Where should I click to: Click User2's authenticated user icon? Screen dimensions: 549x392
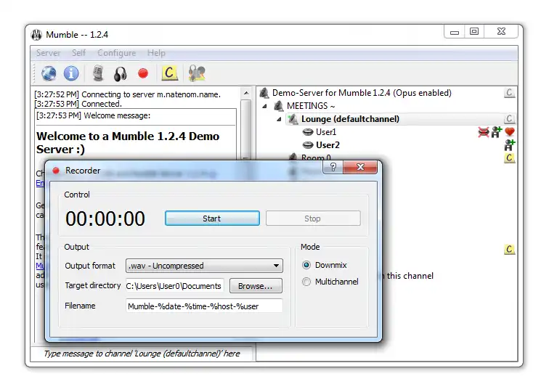pos(510,145)
